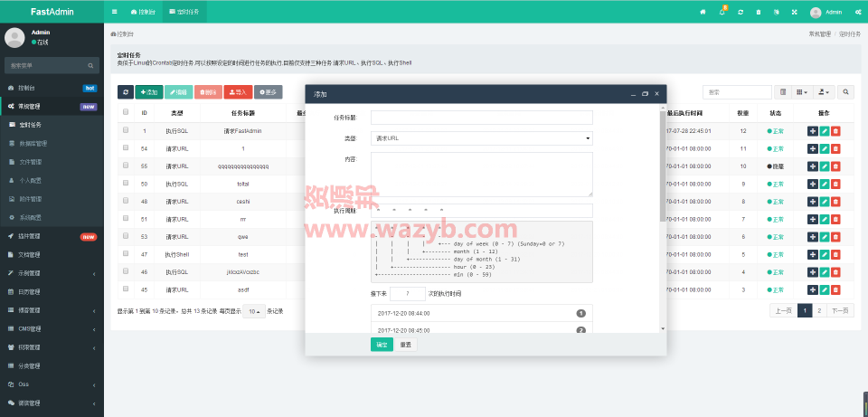Click the 重置 button in dialog
The width and height of the screenshot is (868, 417).
coord(406,345)
